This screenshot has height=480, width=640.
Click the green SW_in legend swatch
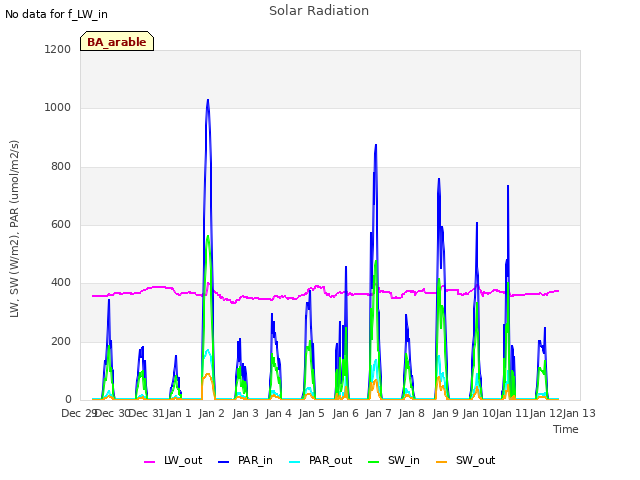373,462
